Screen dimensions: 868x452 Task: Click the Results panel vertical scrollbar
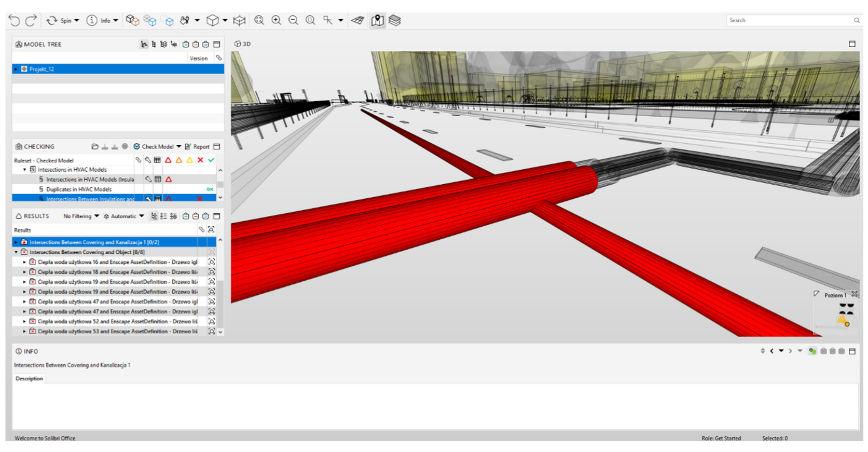point(221,285)
